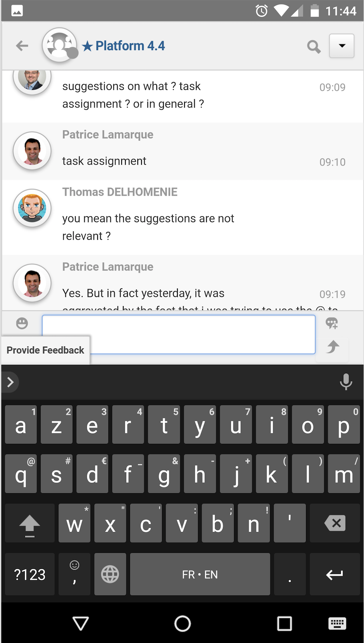Expand the header dropdown arrow menu

(342, 46)
